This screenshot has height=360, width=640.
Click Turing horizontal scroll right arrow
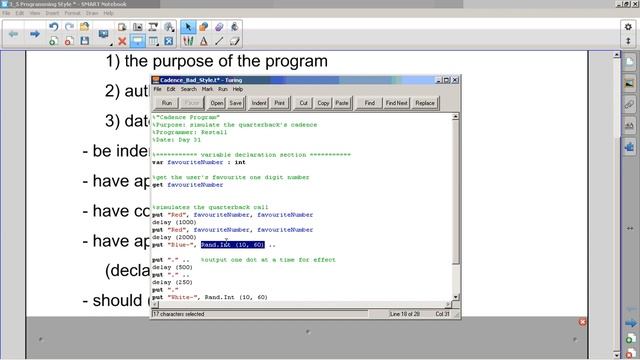click(448, 304)
